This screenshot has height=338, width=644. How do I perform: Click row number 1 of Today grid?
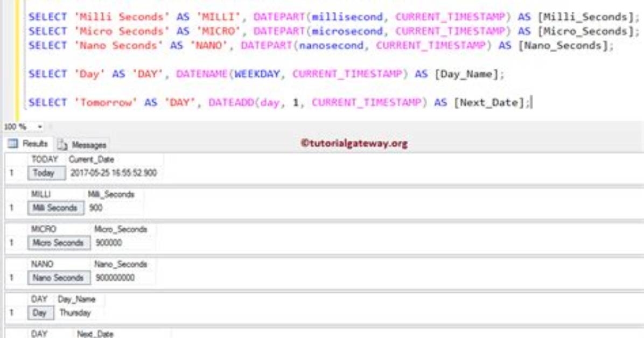[x=12, y=173]
